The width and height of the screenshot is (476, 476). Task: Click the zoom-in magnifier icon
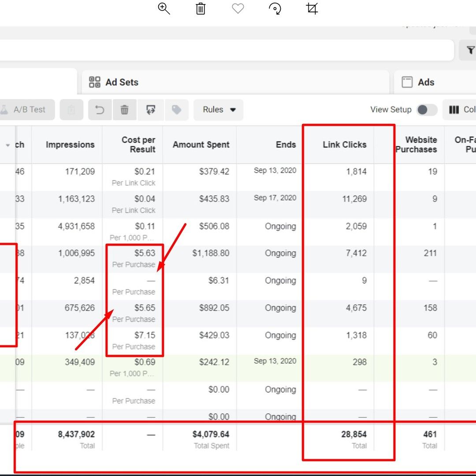(x=164, y=9)
